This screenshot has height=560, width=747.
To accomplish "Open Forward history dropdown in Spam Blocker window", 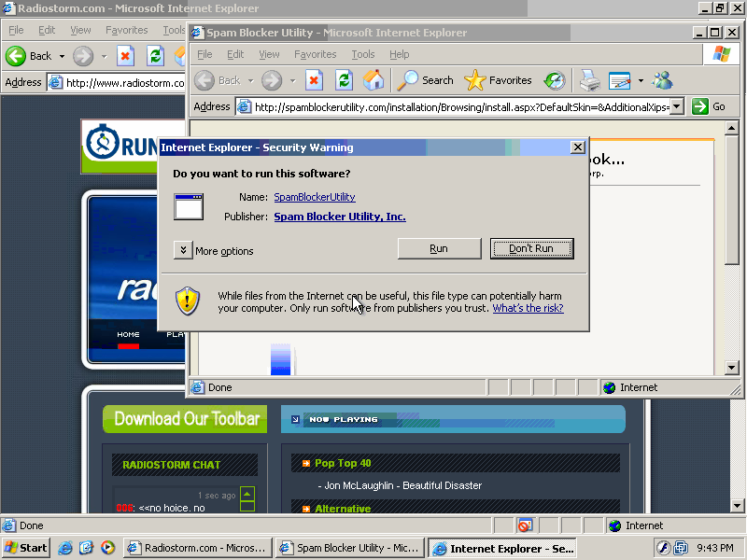I will [x=292, y=80].
